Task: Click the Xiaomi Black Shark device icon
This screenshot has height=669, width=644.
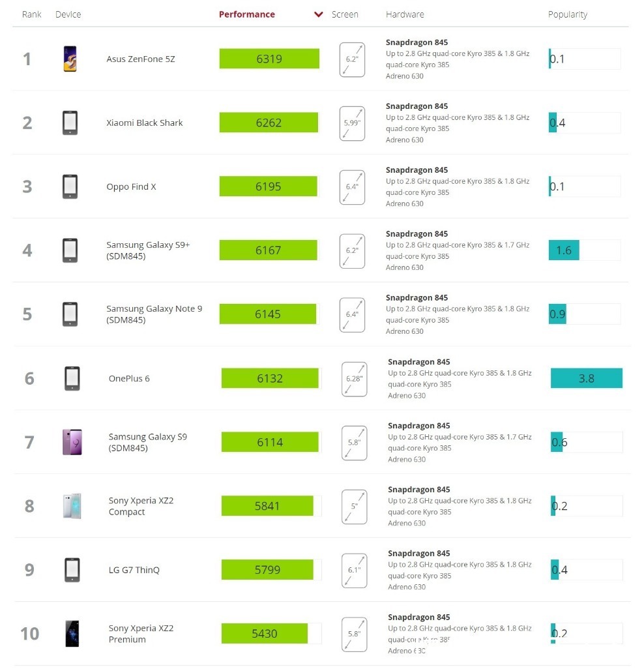Action: pos(70,123)
